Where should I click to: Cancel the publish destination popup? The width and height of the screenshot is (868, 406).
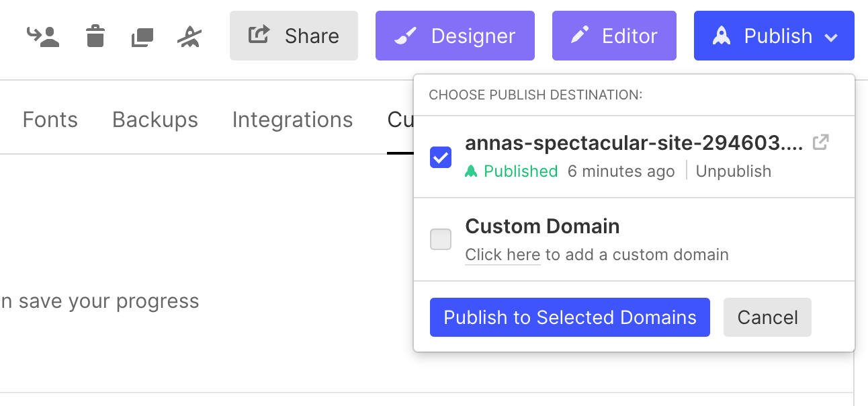pyautogui.click(x=767, y=317)
